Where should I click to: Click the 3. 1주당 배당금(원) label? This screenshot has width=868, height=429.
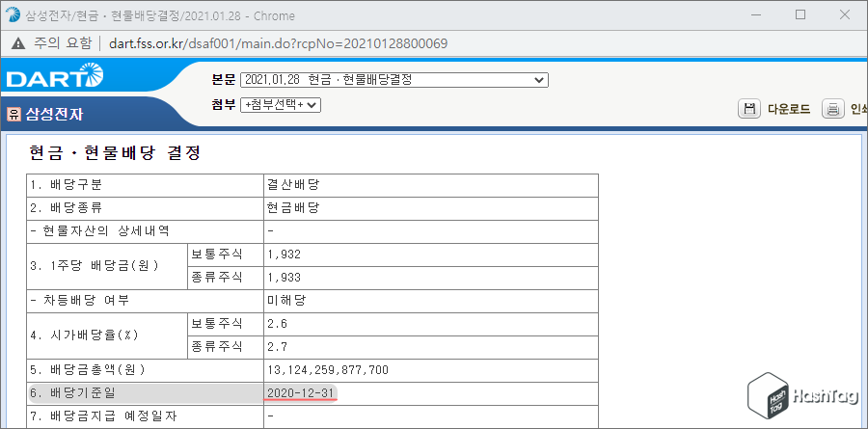point(95,266)
